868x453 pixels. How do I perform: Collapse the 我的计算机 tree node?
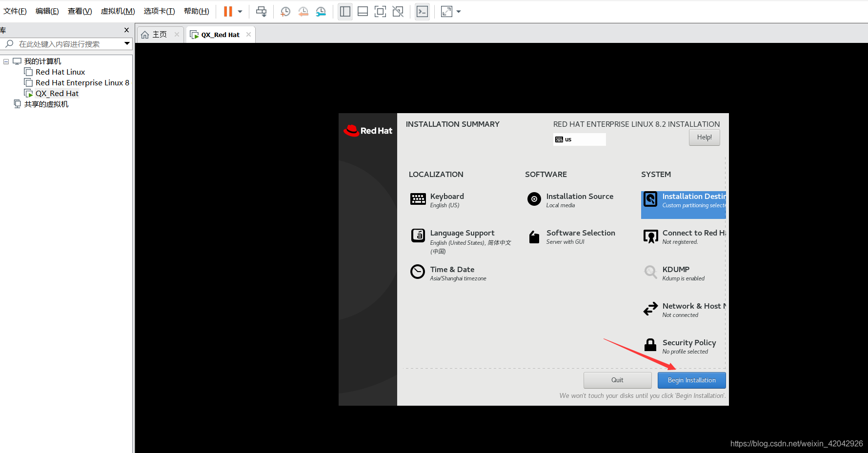[x=6, y=61]
